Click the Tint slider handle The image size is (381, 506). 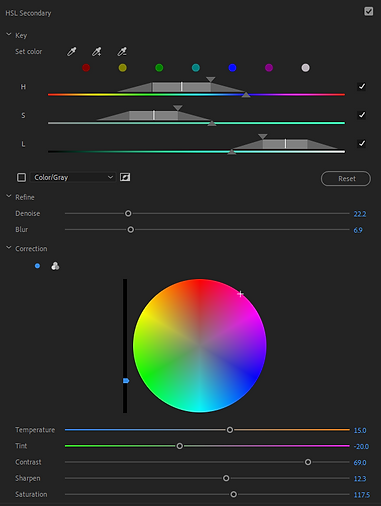(x=180, y=446)
